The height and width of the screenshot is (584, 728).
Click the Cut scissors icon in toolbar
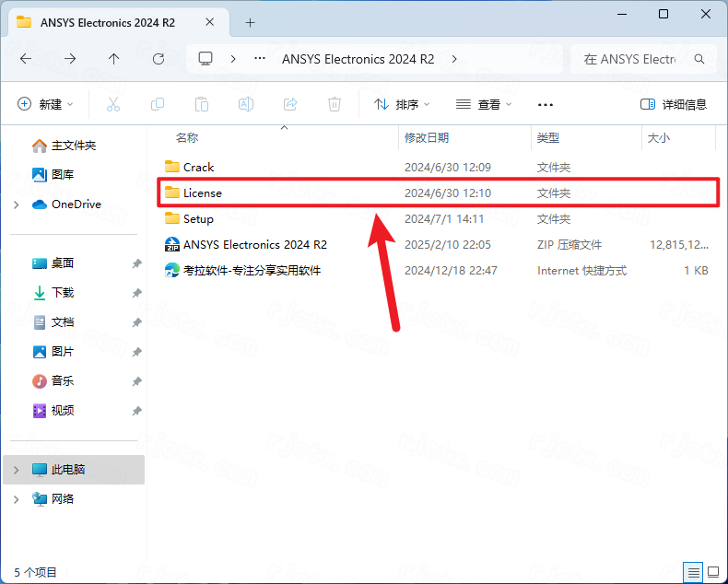[x=113, y=105]
